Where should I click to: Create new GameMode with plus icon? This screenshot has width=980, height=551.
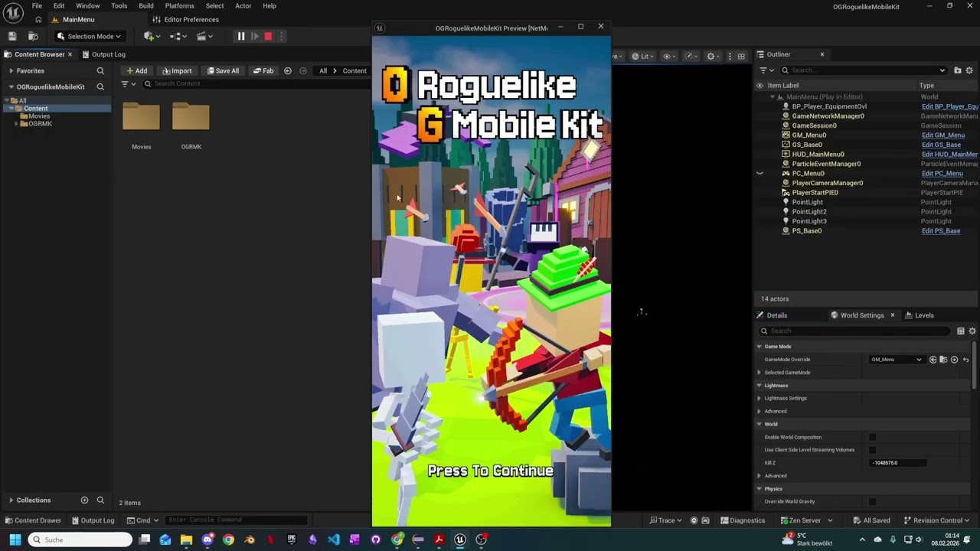pyautogui.click(x=954, y=360)
